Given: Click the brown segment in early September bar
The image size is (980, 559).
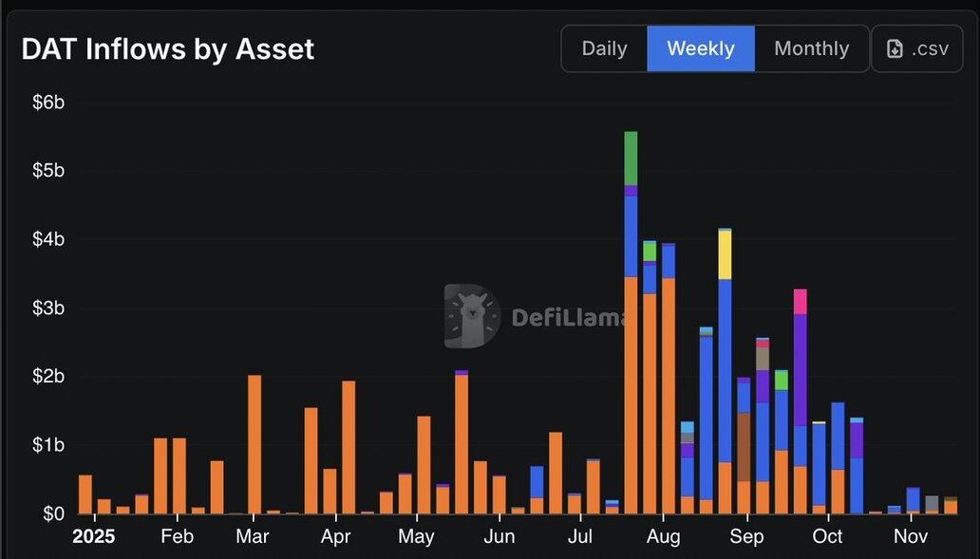Looking at the screenshot, I should click(x=744, y=446).
